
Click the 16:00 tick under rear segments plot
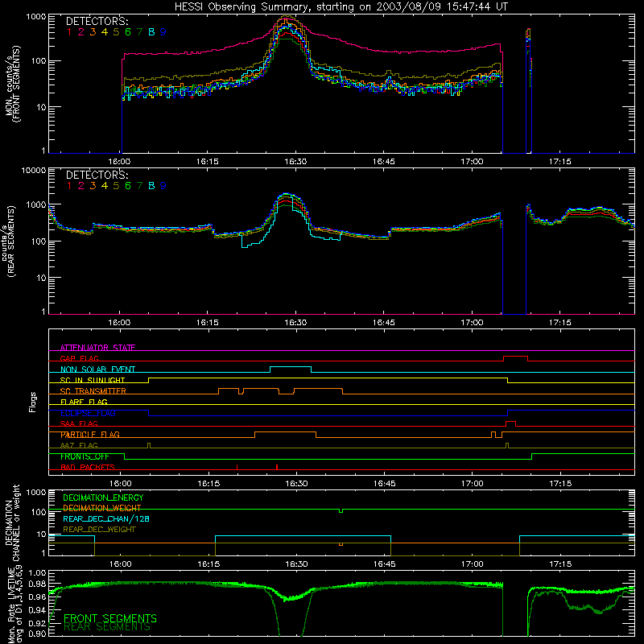pyautogui.click(x=119, y=323)
